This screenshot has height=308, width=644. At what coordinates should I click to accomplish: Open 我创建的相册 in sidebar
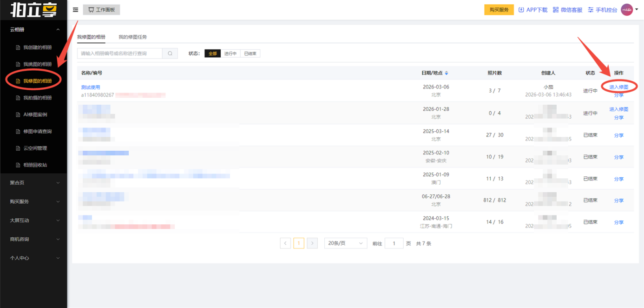[37, 47]
